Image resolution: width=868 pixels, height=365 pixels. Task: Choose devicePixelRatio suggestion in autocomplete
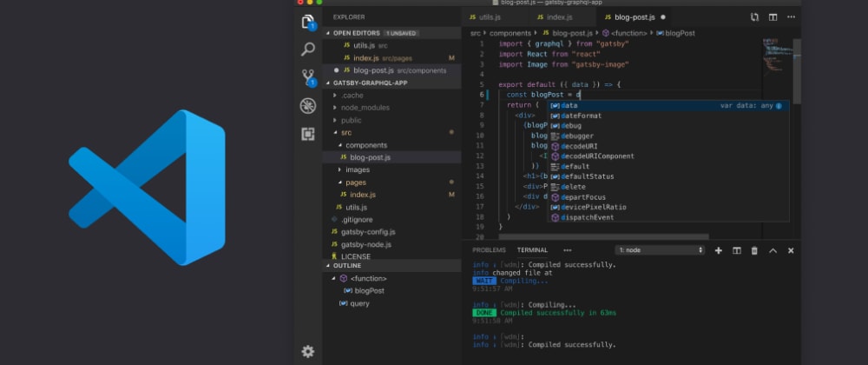[x=668, y=207]
